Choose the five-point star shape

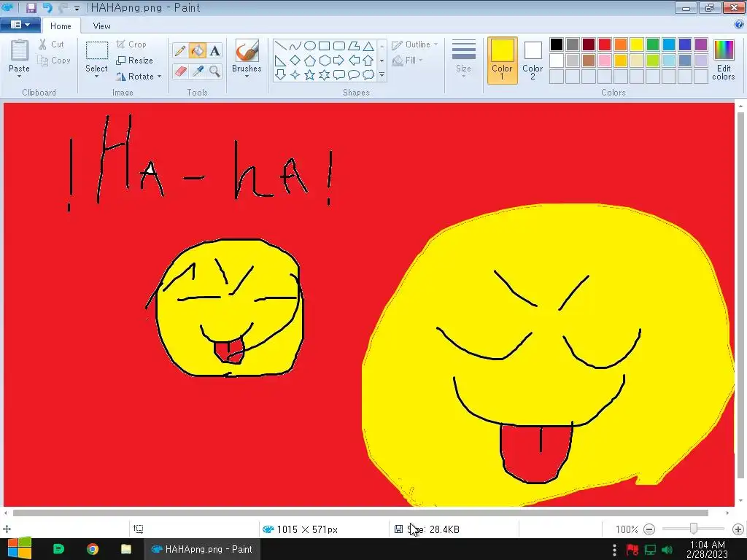pos(309,74)
